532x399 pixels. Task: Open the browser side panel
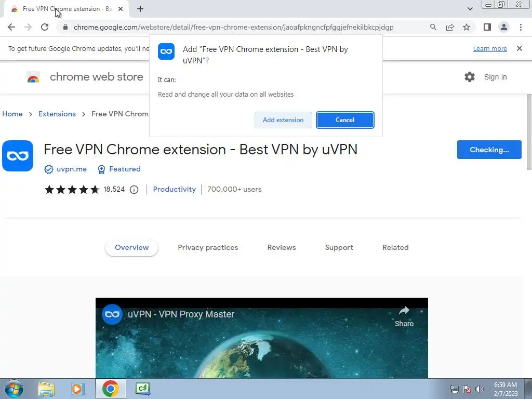pyautogui.click(x=487, y=27)
